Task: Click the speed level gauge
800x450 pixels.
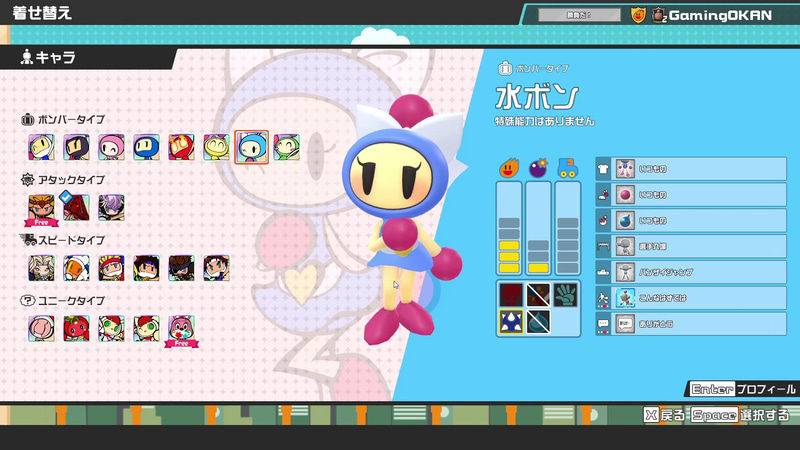Action: click(568, 229)
